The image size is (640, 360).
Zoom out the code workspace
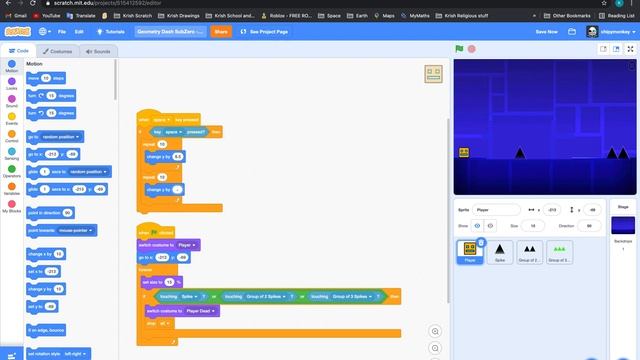(x=435, y=348)
